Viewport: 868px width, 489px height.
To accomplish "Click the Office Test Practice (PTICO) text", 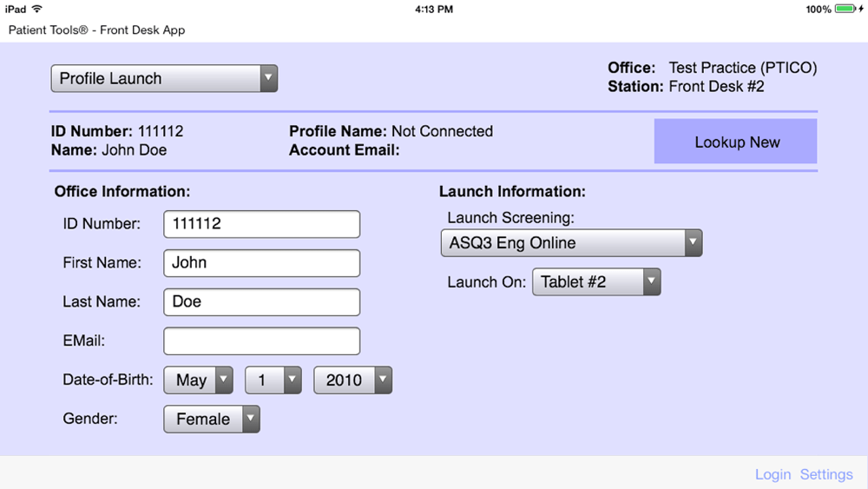I will 713,68.
